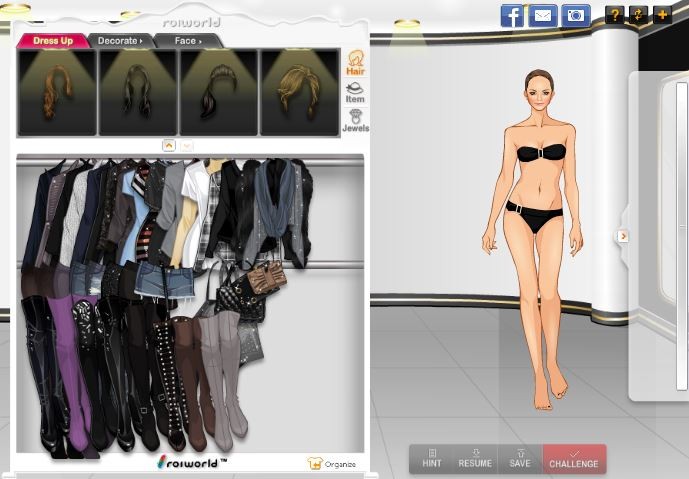Click the email envelope icon
This screenshot has width=689, height=479.
(x=543, y=15)
